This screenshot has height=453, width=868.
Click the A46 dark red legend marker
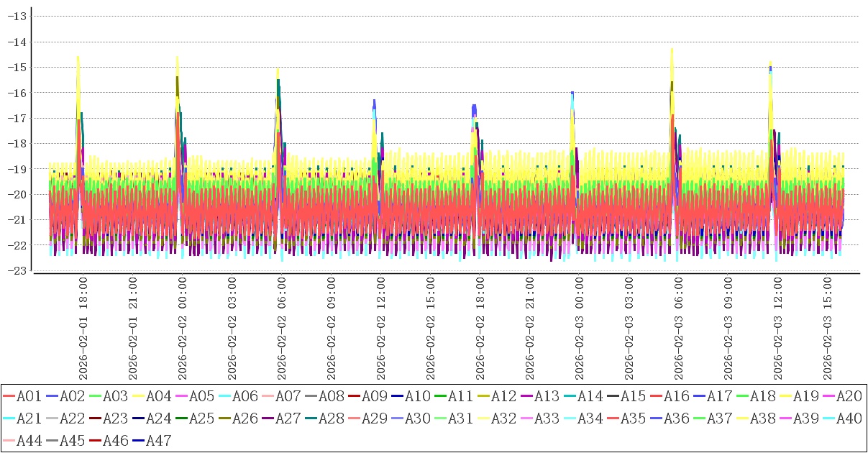pos(95,441)
